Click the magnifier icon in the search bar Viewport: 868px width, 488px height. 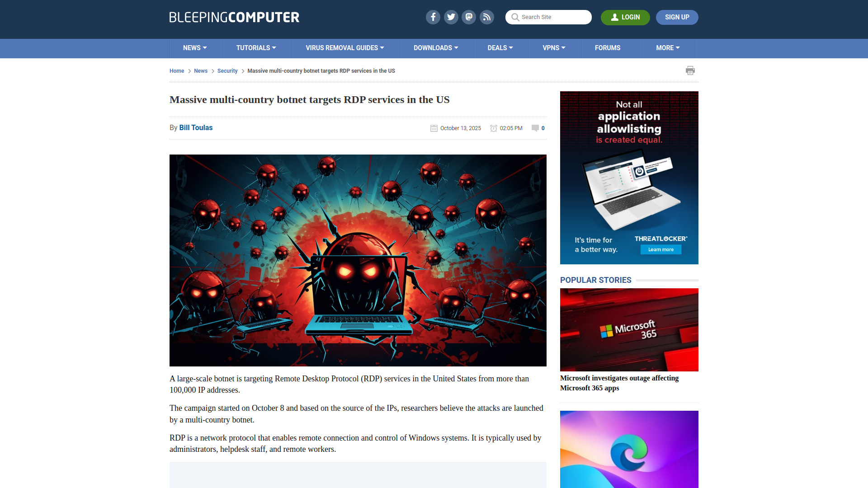pyautogui.click(x=515, y=17)
